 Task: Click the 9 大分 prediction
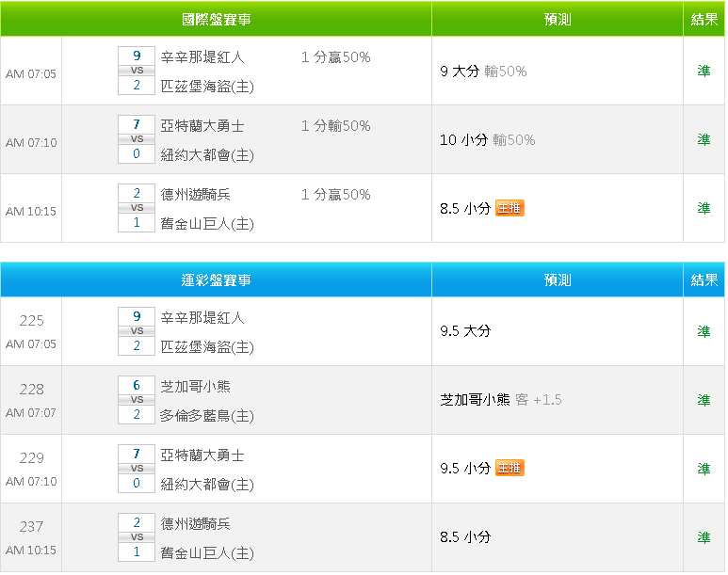click(460, 71)
